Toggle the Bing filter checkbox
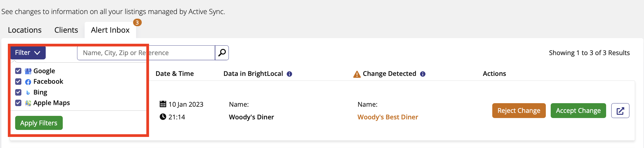 pos(18,92)
